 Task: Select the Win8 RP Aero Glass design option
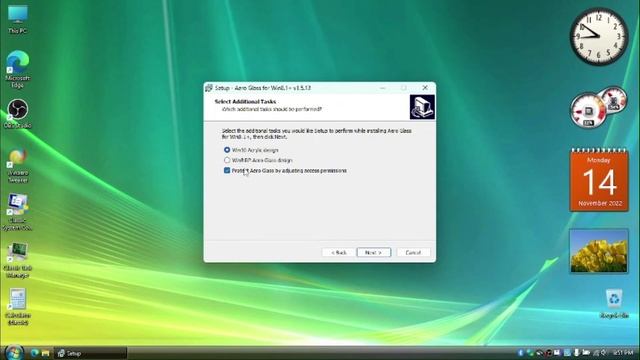pos(258,160)
